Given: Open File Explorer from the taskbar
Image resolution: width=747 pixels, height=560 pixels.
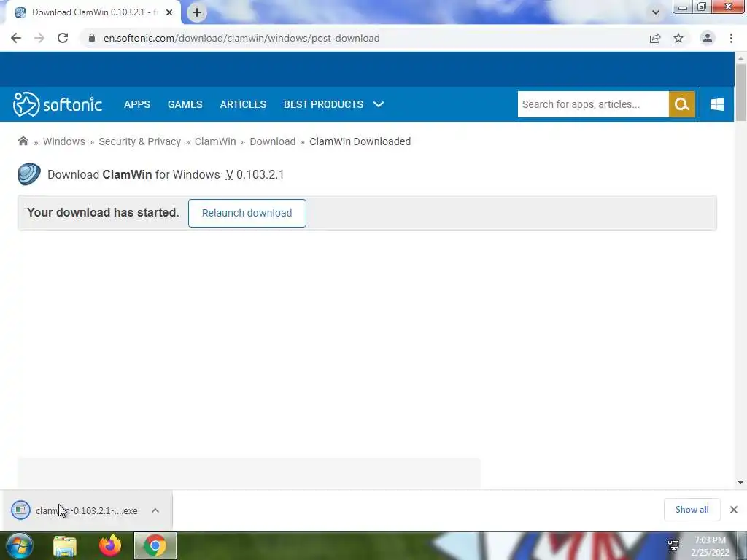Looking at the screenshot, I should pos(65,545).
